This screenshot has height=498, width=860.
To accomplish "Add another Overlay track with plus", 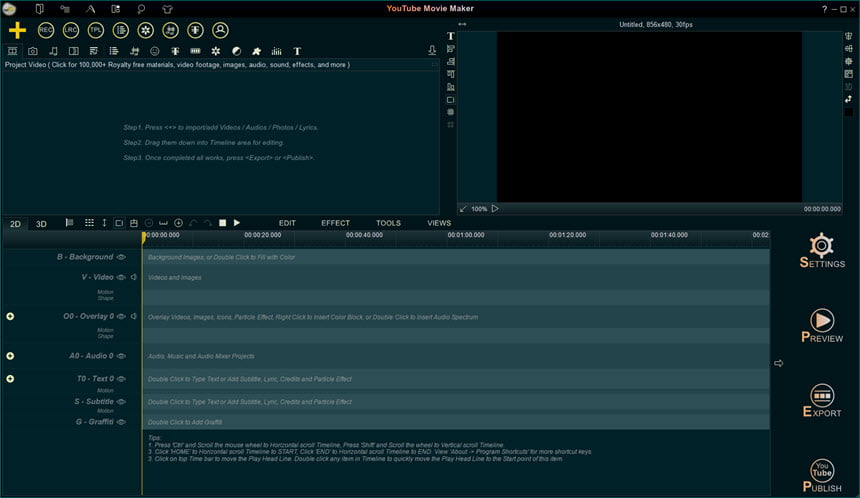I will pos(10,316).
